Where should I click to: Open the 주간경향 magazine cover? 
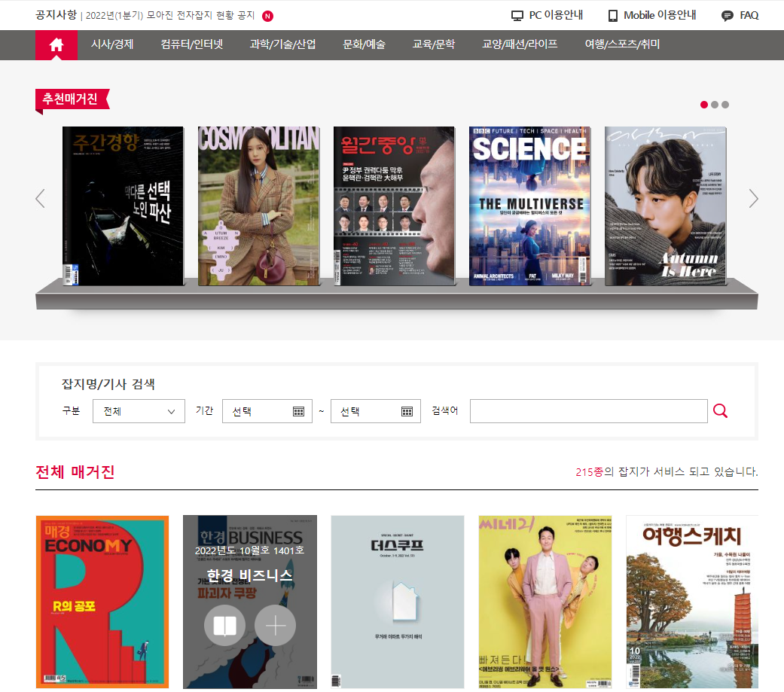click(123, 206)
